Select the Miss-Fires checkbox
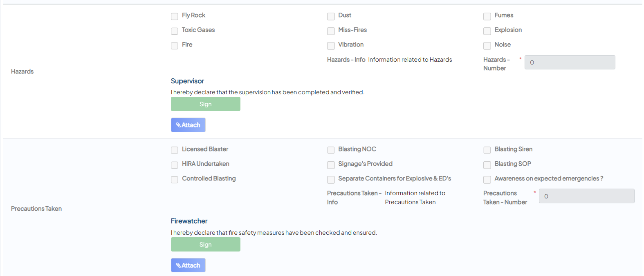Screen dimensions: 644x276 331,31
